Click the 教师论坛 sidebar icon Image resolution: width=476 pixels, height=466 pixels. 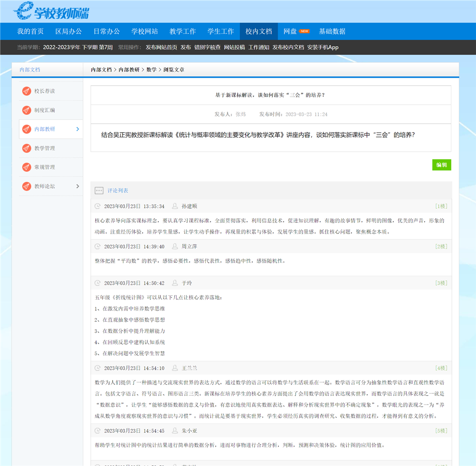click(26, 186)
